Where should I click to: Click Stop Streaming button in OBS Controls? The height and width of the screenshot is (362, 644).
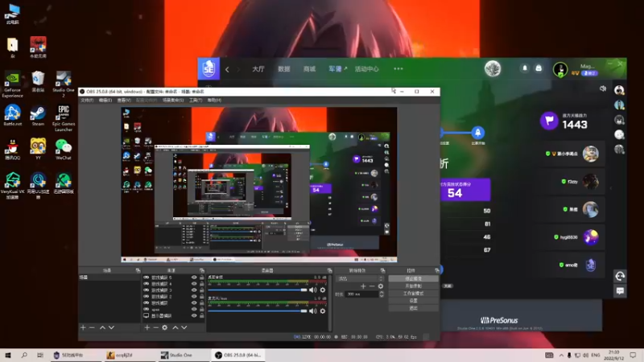click(x=413, y=278)
